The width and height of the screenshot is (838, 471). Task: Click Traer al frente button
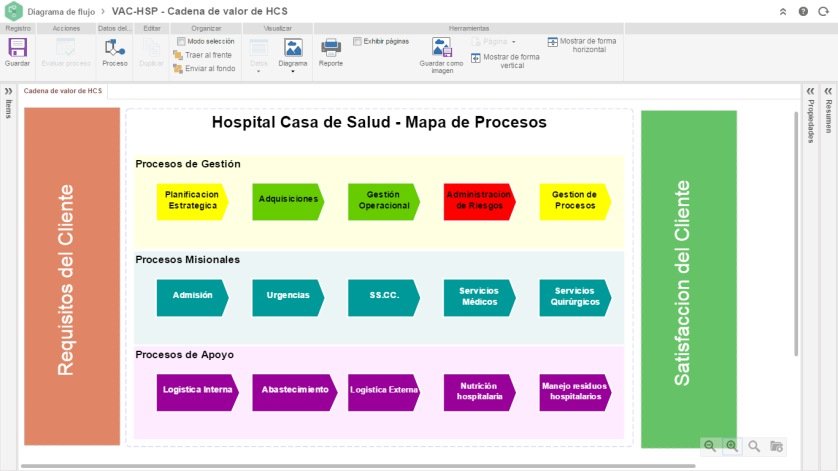pyautogui.click(x=202, y=55)
